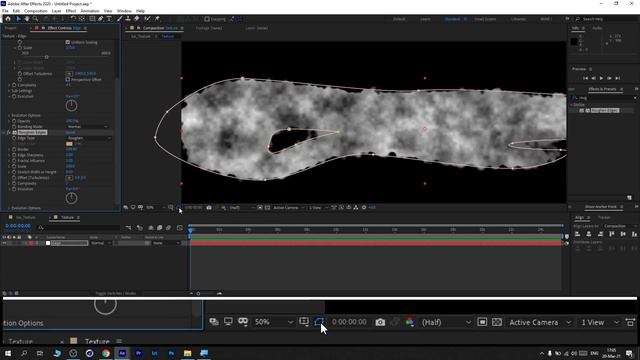Select the Zoom magnifier tool
This screenshot has height=360, width=640.
point(36,19)
